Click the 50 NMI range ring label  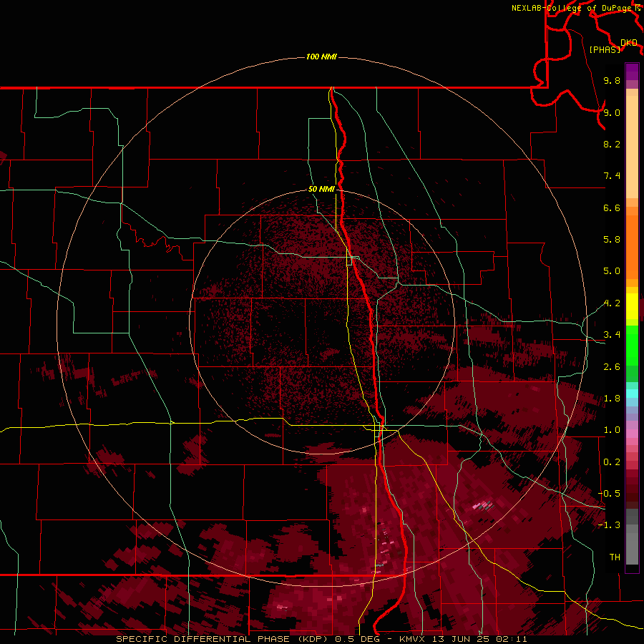(321, 189)
